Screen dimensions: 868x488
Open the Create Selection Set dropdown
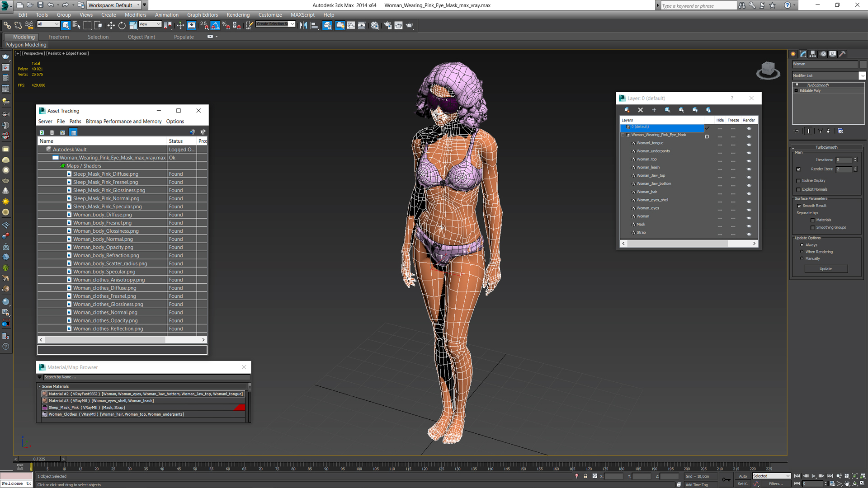click(275, 24)
